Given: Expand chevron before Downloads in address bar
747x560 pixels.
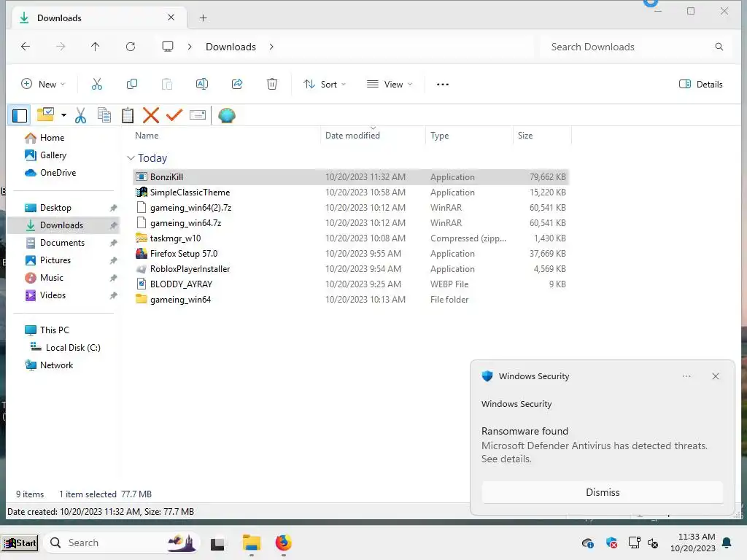Looking at the screenshot, I should tap(190, 47).
